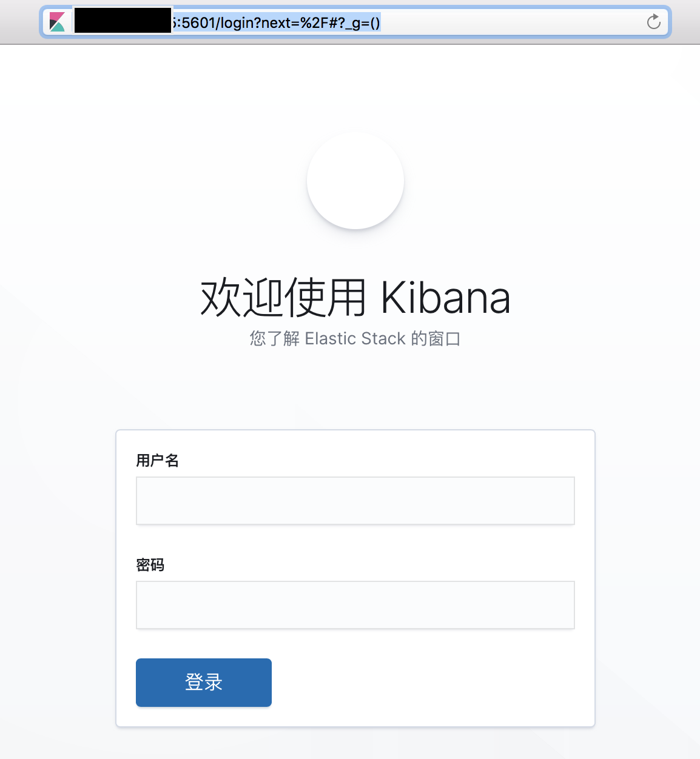The height and width of the screenshot is (759, 700).
Task: Click blank toolbar area left of address bar
Action: coord(19,22)
